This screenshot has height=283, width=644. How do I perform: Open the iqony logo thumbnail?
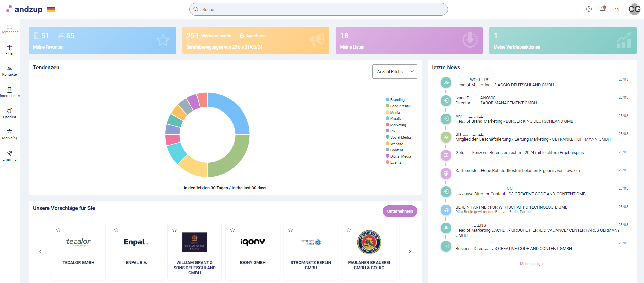pyautogui.click(x=253, y=242)
